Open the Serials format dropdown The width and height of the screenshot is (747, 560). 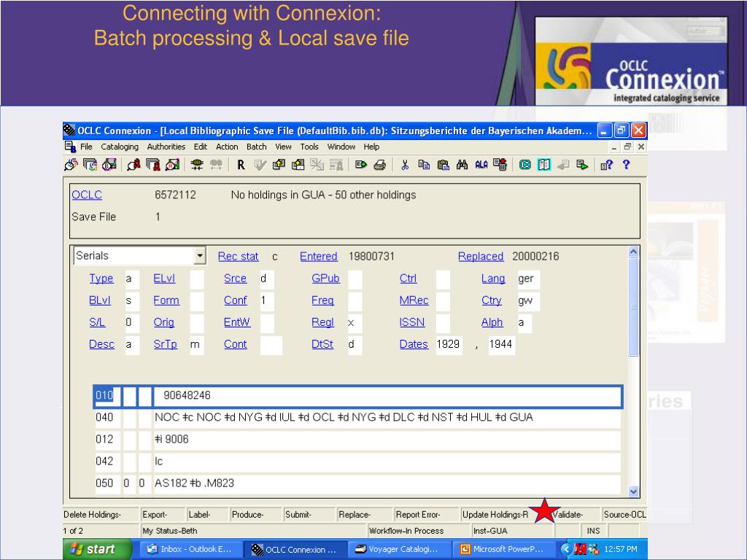(200, 256)
